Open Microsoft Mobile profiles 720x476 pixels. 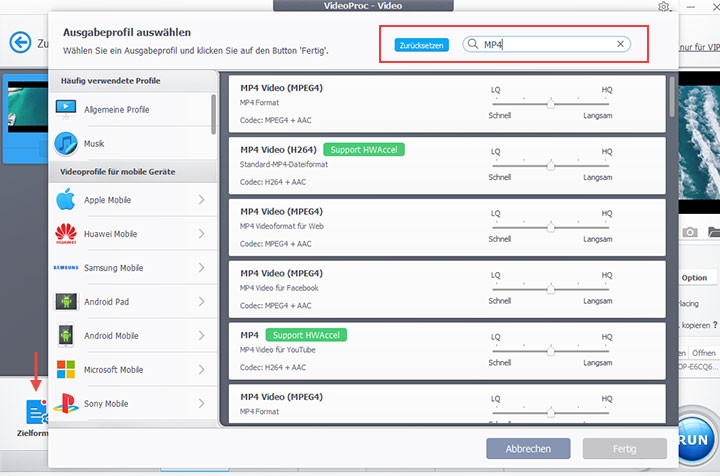pos(132,370)
